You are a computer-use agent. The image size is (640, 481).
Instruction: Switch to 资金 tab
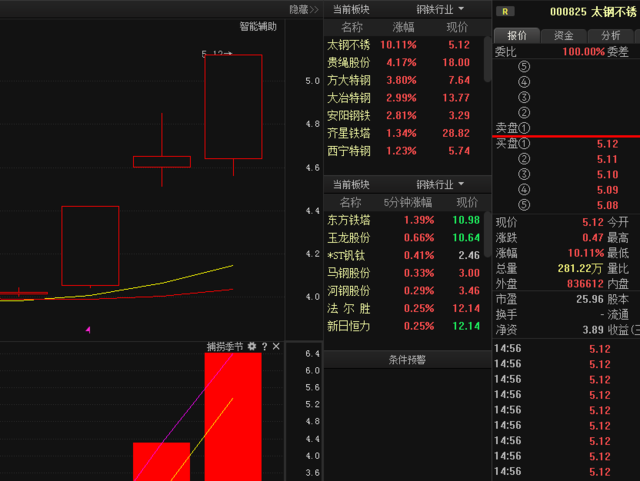[x=564, y=36]
